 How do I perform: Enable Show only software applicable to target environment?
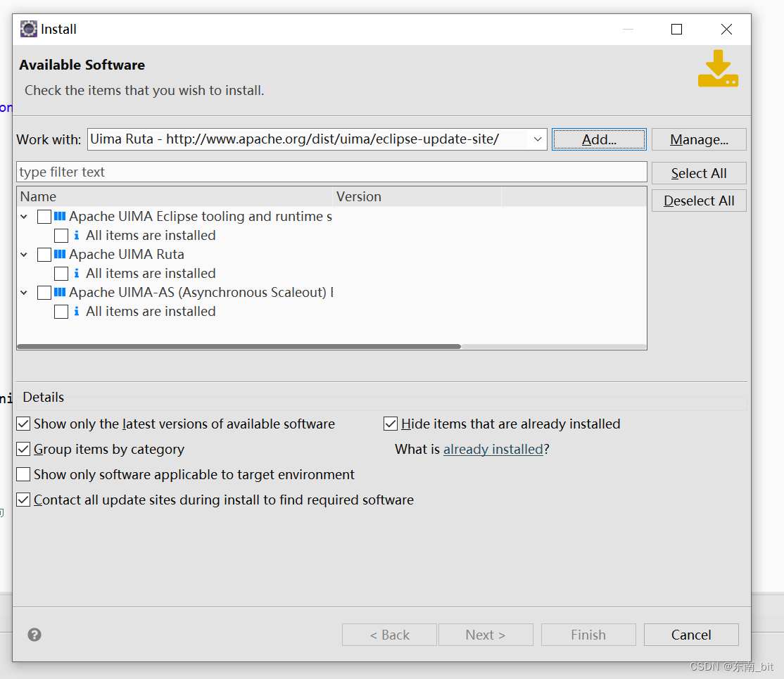click(23, 474)
